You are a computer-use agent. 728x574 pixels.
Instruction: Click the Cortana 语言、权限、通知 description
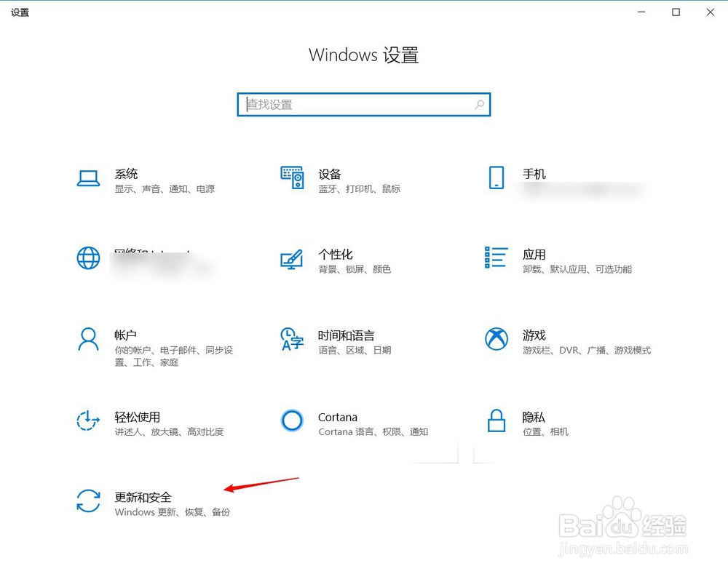tap(373, 431)
